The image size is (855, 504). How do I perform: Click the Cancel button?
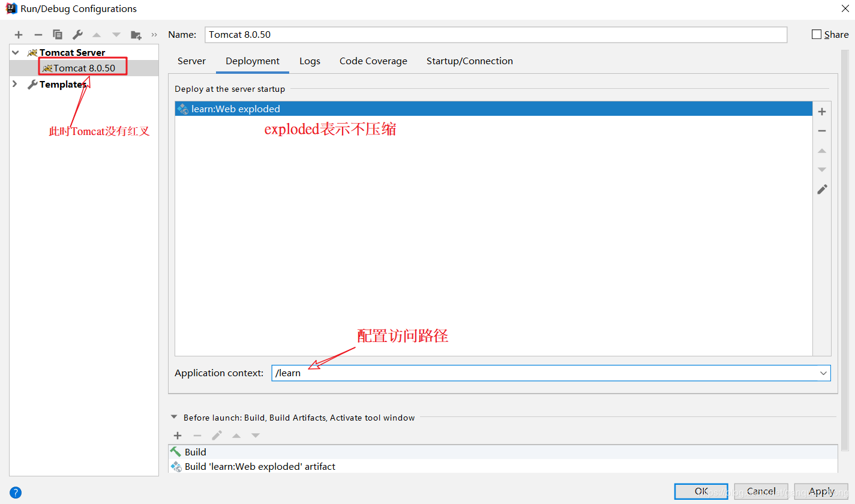click(x=761, y=491)
